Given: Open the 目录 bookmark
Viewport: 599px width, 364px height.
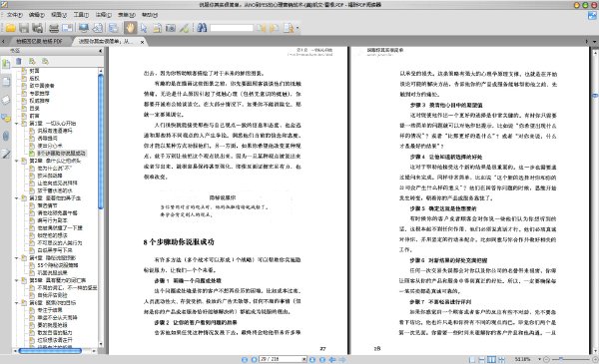Looking at the screenshot, I should [x=34, y=109].
